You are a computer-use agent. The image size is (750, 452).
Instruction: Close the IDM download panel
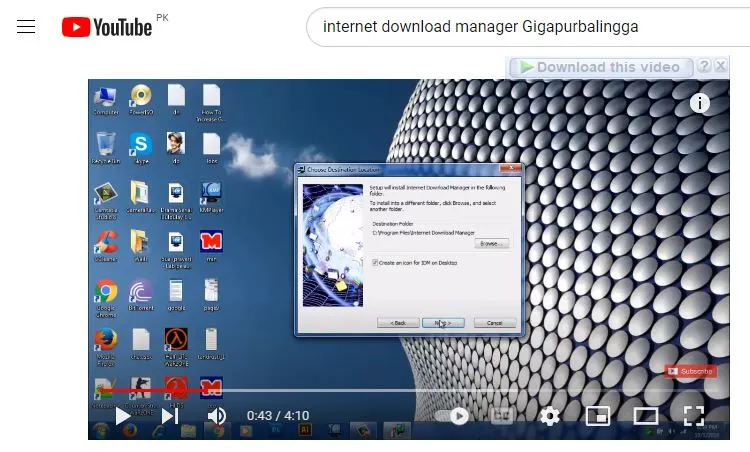tap(721, 67)
